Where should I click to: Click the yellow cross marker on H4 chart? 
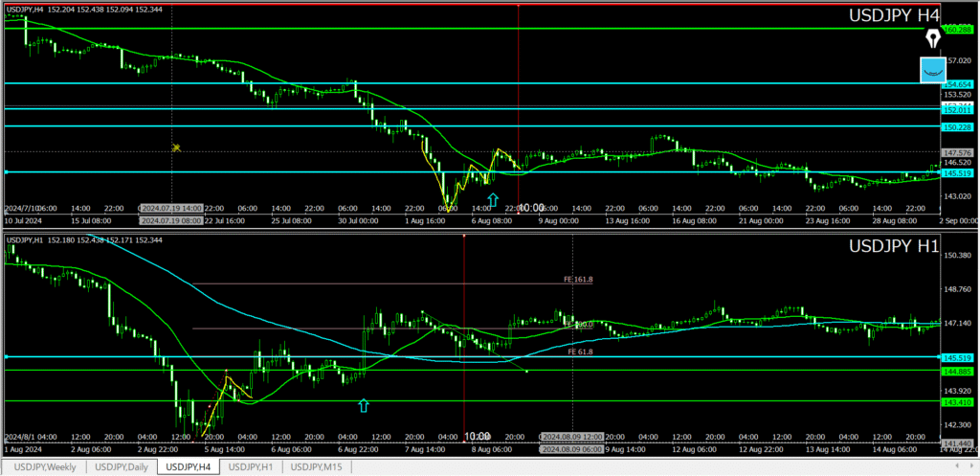(x=176, y=147)
